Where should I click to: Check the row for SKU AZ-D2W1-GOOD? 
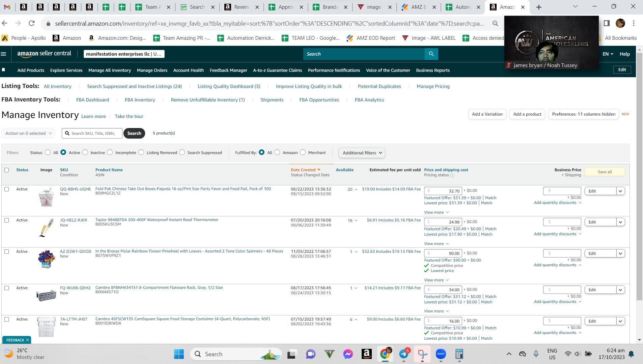pos(6,251)
